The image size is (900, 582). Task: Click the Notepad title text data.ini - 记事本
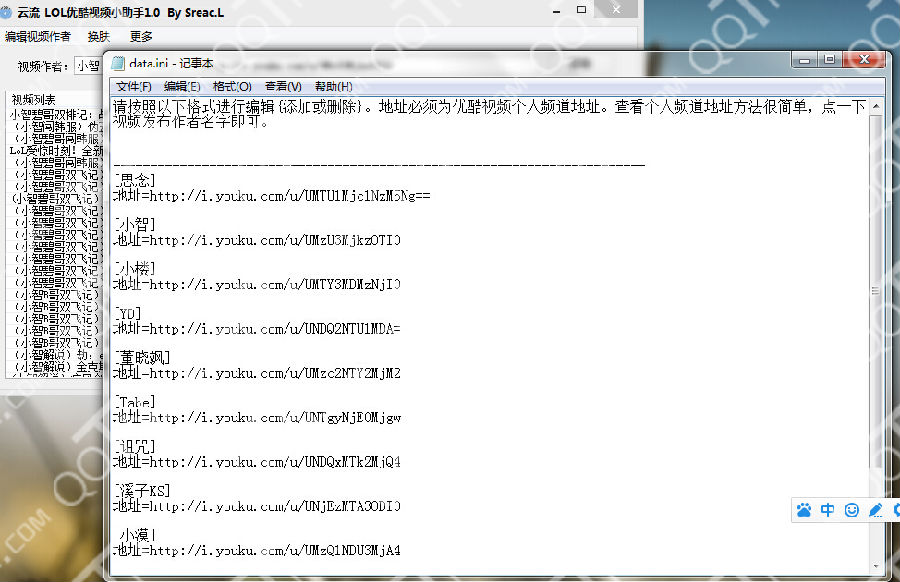pos(171,63)
